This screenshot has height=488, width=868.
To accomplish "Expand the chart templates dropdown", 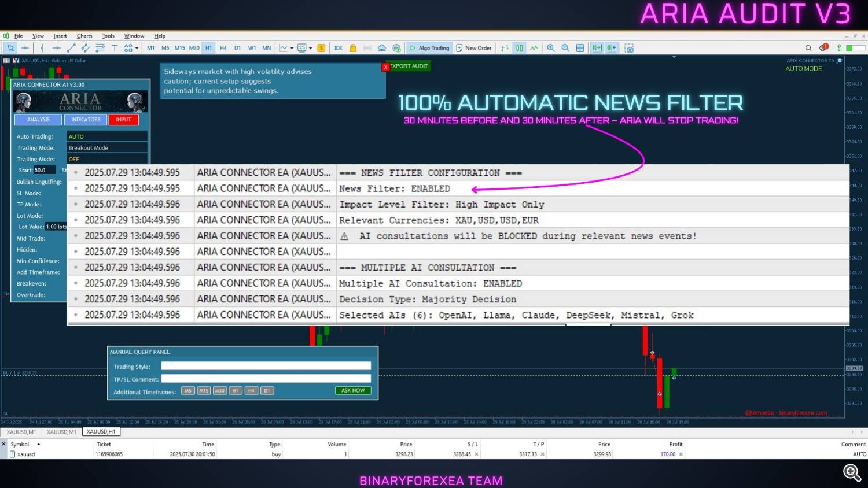I will click(x=310, y=48).
